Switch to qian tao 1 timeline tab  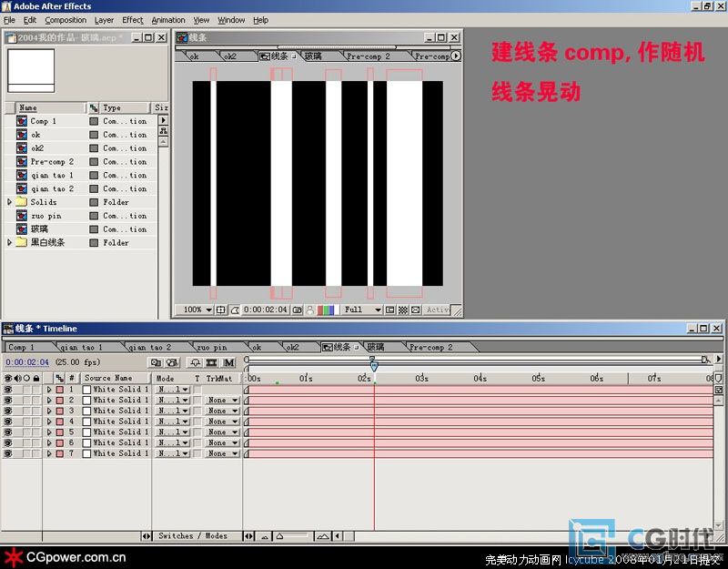(81, 348)
